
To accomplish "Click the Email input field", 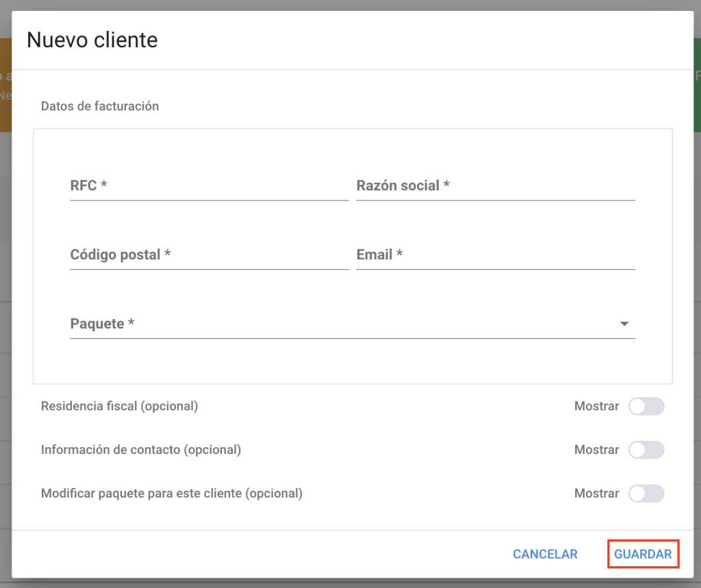I will coord(496,255).
